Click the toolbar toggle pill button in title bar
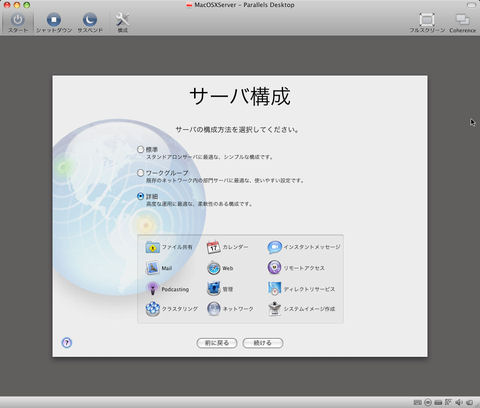Viewport: 480px width, 408px height. click(471, 5)
